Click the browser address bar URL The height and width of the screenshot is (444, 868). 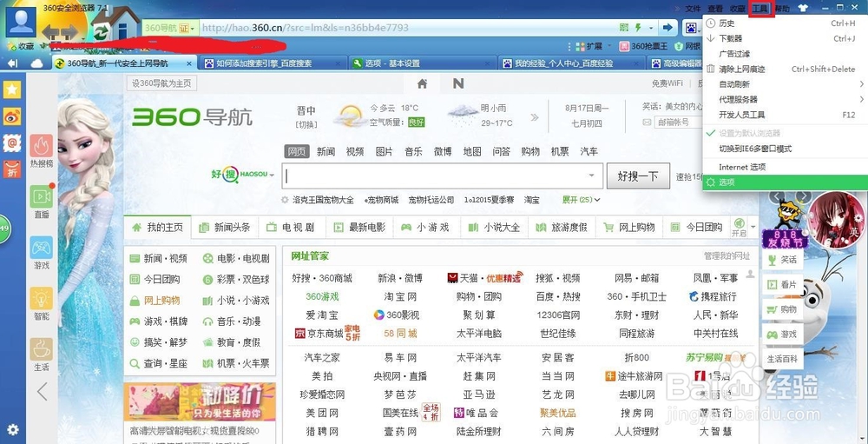(305, 28)
